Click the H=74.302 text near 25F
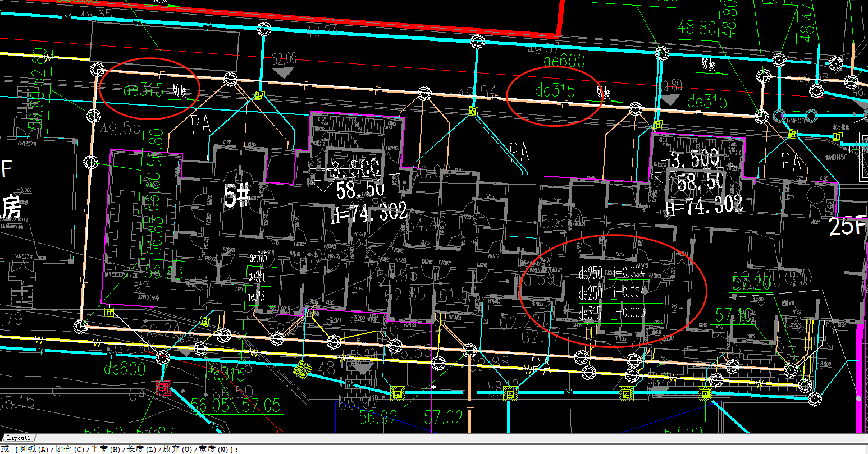This screenshot has width=868, height=454. 704,207
